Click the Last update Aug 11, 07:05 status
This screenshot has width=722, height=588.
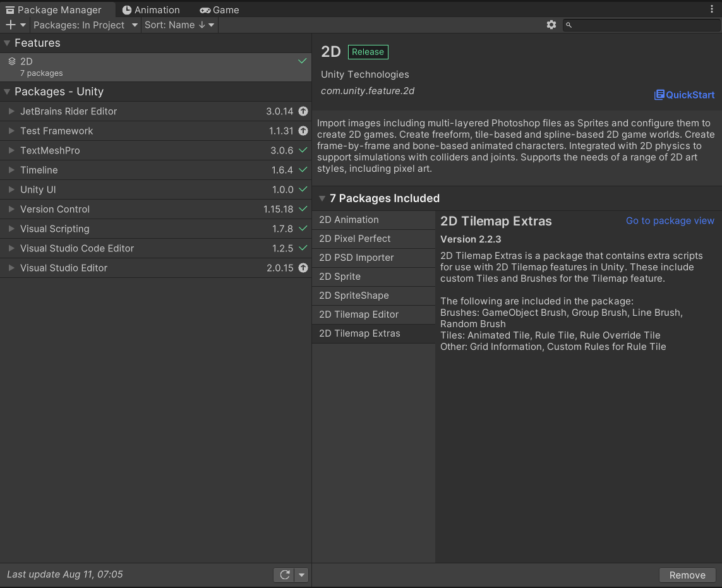[x=65, y=574]
